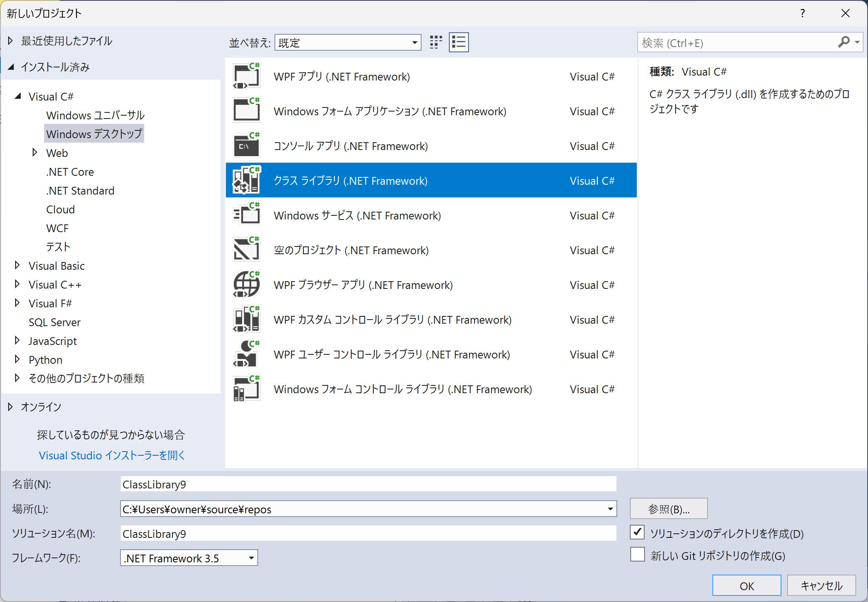Select コンソール アプリ (.NET Framework) row text
This screenshot has width=868, height=602.
(351, 146)
